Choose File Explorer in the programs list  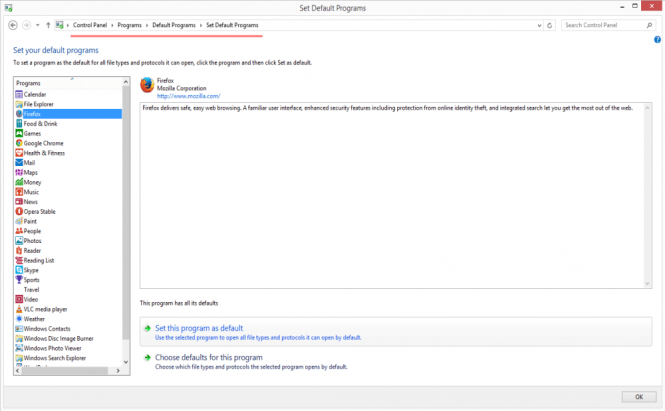[x=38, y=104]
